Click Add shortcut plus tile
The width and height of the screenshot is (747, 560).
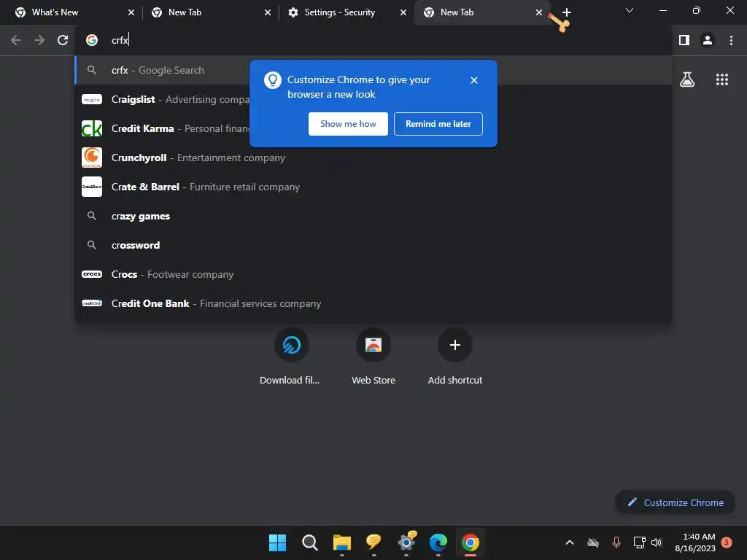click(455, 356)
